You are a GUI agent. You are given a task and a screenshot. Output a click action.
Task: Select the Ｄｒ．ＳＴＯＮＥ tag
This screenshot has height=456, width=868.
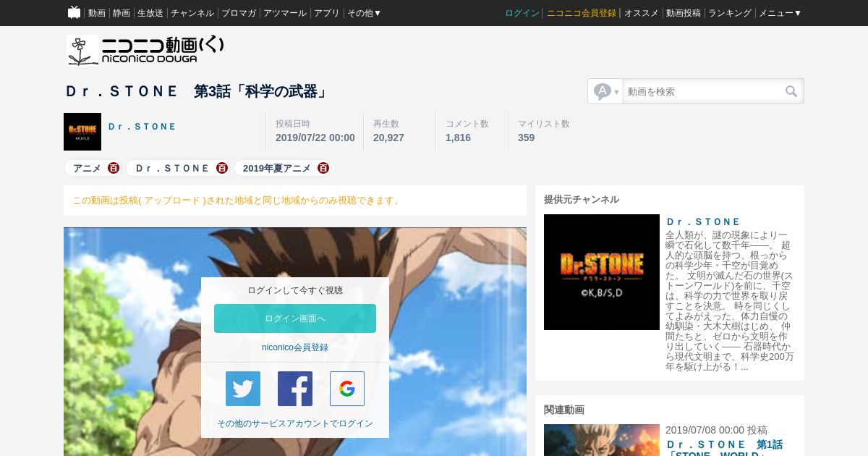click(173, 168)
